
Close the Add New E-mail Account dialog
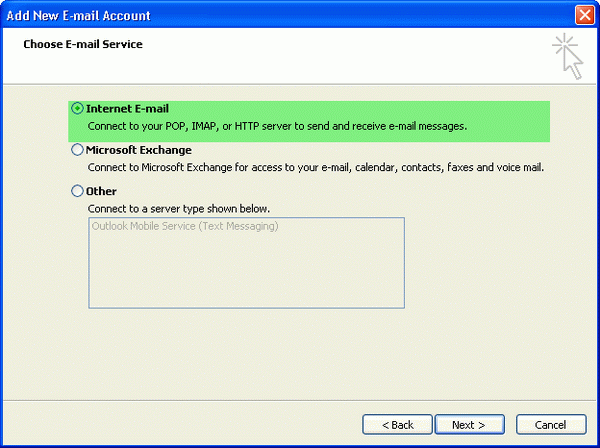586,15
